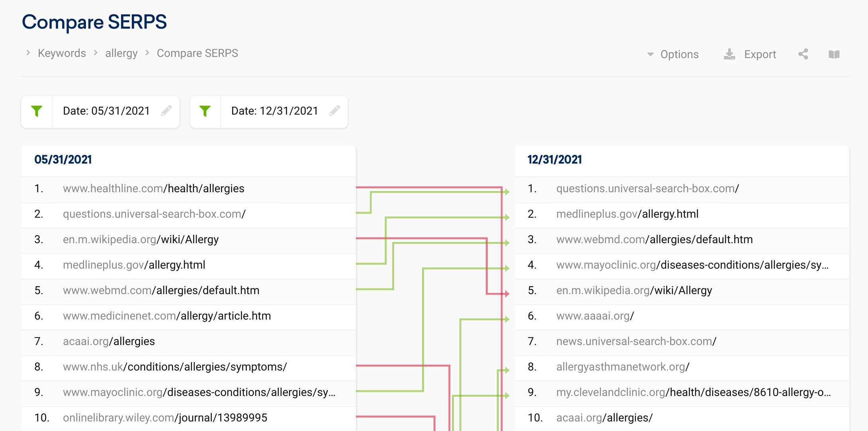
Task: Click green filter icon for 12/31/2021
Action: [x=205, y=111]
